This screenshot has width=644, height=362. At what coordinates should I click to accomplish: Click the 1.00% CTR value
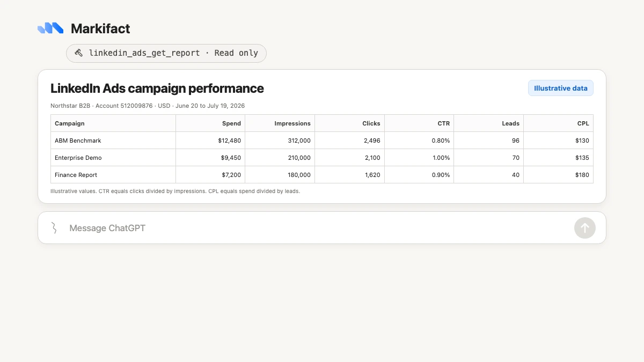point(441,158)
